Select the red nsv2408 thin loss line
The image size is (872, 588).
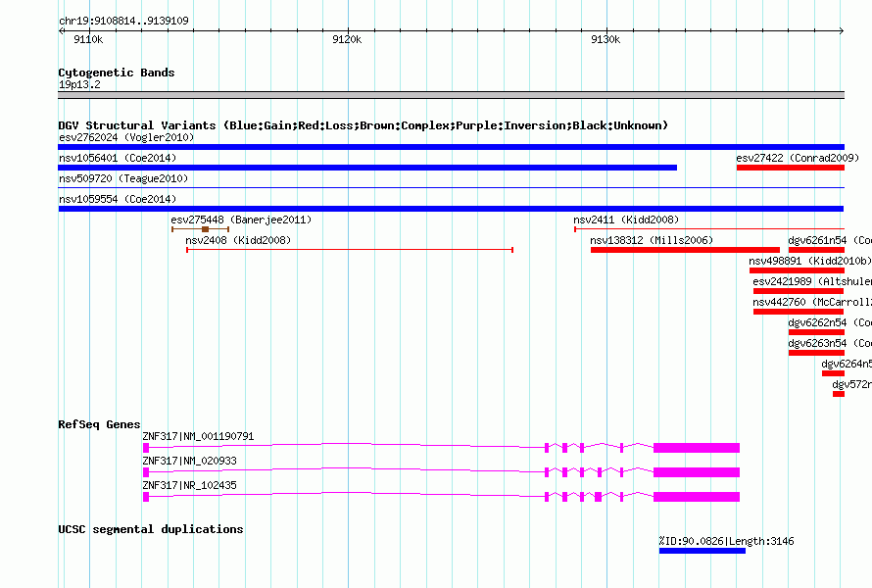point(349,250)
